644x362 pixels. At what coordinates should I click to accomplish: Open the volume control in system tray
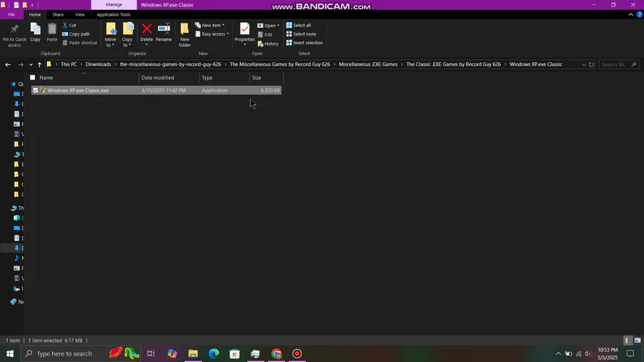click(588, 353)
